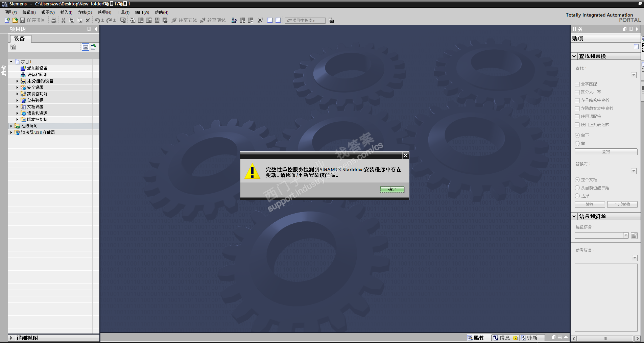This screenshot has height=343, width=644.
Task: Toggle the 在子结构中查找 checkbox
Action: (577, 100)
